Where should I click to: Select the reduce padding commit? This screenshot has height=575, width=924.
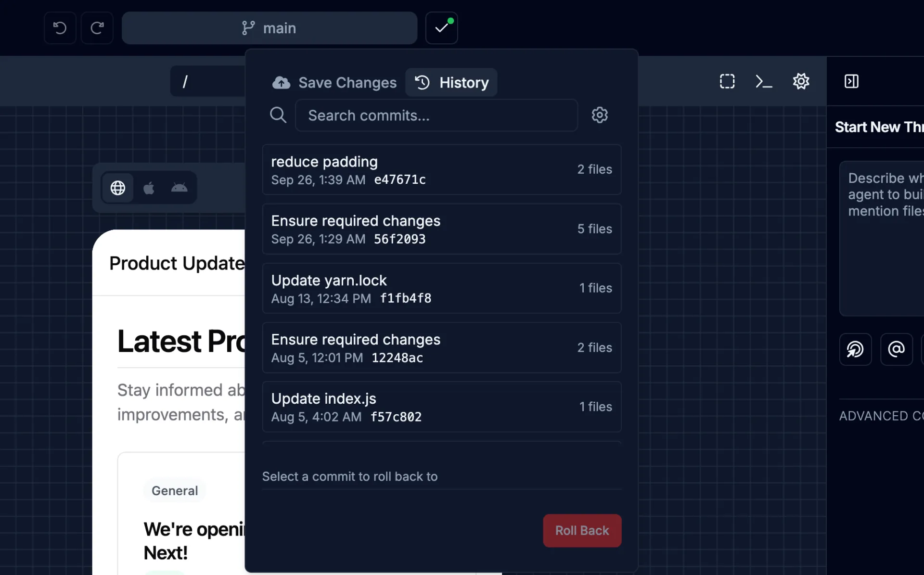tap(441, 170)
